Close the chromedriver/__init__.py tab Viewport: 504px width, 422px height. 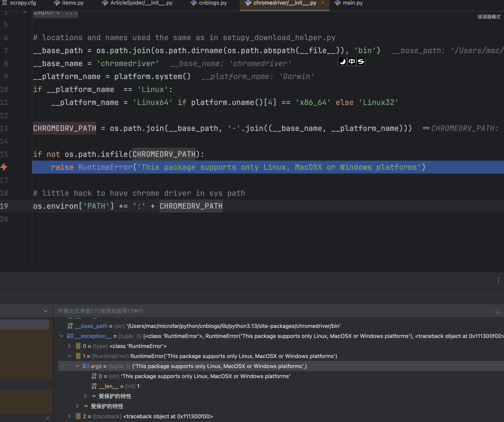point(323,3)
